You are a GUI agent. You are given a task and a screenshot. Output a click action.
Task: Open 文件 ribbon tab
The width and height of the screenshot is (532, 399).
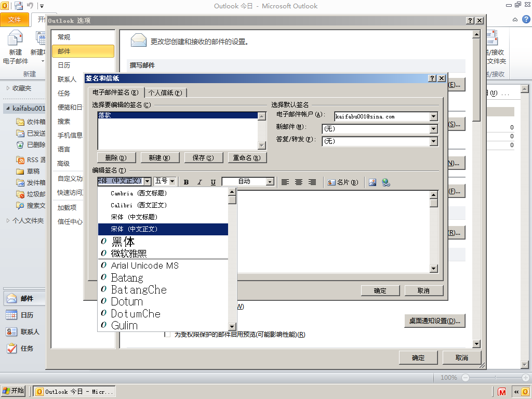point(15,20)
